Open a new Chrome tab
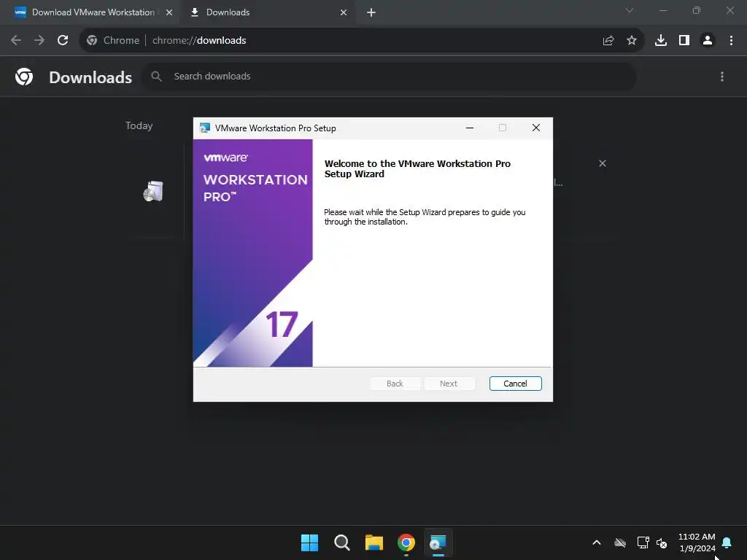This screenshot has height=560, width=747. coord(371,12)
